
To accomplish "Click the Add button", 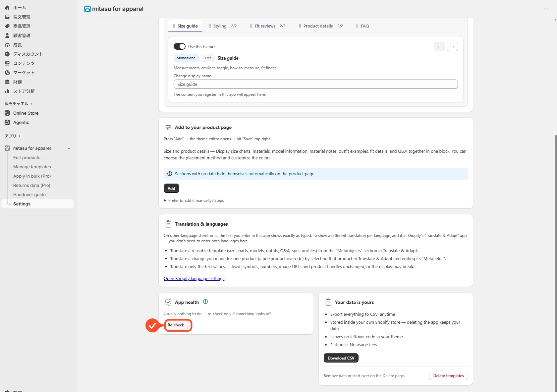I will tap(171, 188).
